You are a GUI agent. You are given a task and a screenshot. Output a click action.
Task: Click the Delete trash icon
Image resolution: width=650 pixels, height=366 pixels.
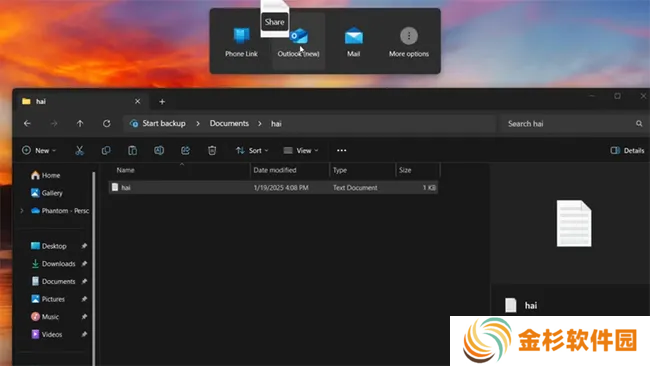212,150
